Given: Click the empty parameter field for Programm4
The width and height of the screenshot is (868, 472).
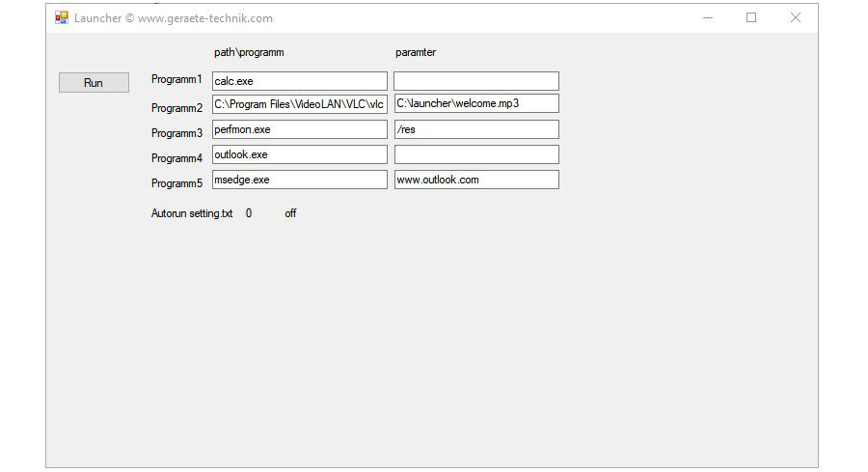Looking at the screenshot, I should 475,154.
